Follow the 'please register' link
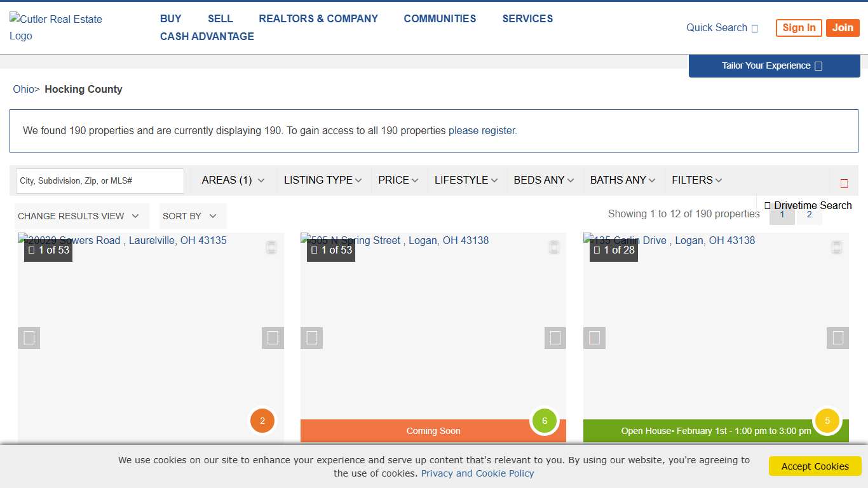This screenshot has height=488, width=868. (x=482, y=131)
